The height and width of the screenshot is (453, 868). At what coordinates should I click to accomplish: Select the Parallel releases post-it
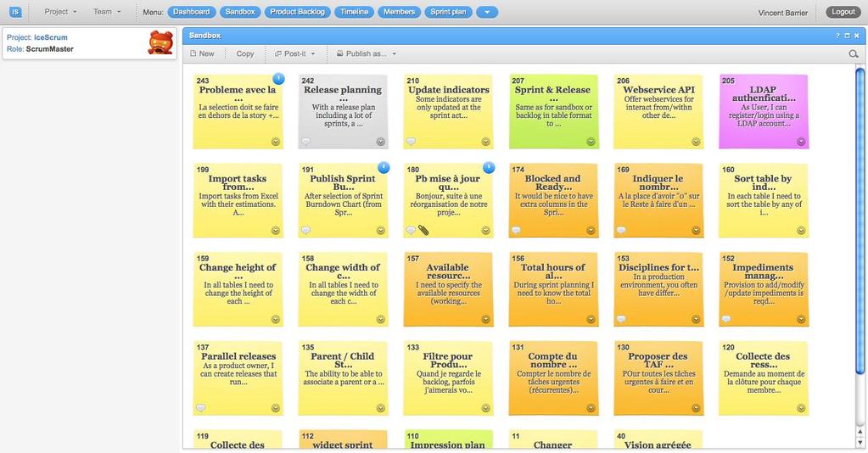[x=238, y=378]
